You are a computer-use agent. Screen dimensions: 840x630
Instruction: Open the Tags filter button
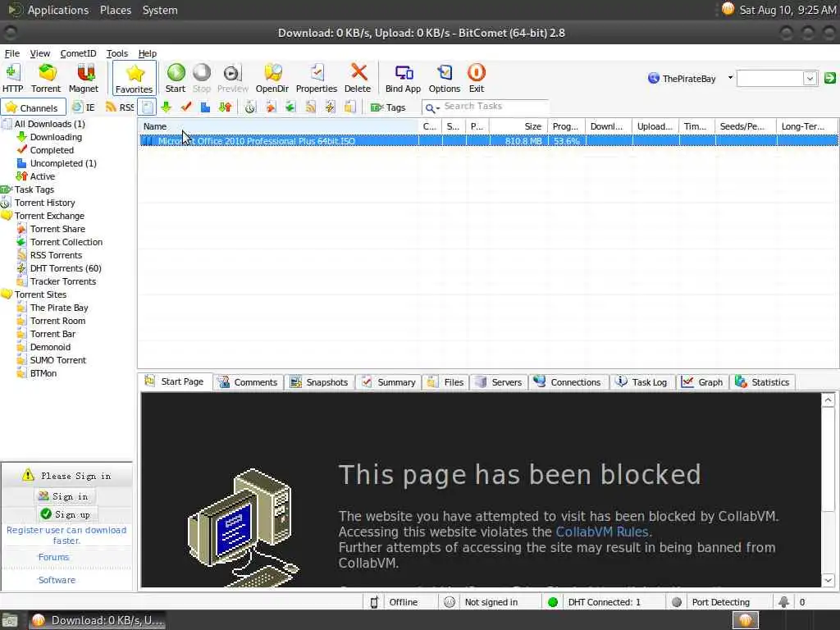pyautogui.click(x=388, y=107)
